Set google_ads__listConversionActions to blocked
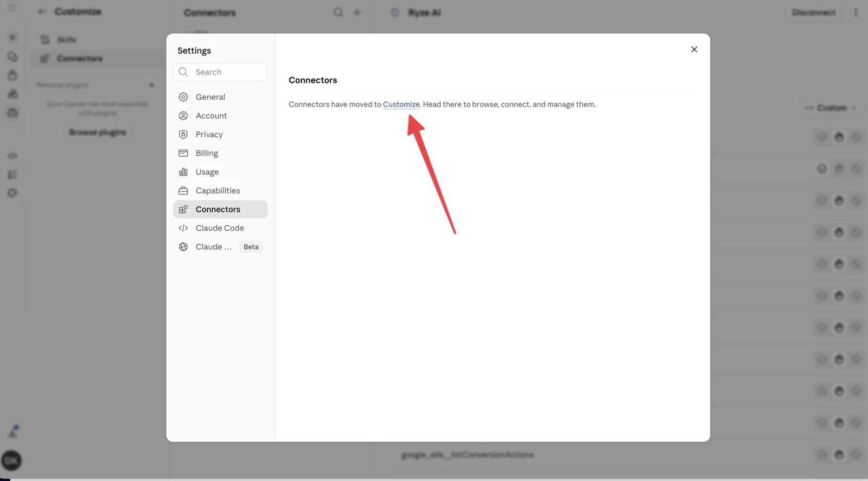868x481 pixels. tap(856, 455)
